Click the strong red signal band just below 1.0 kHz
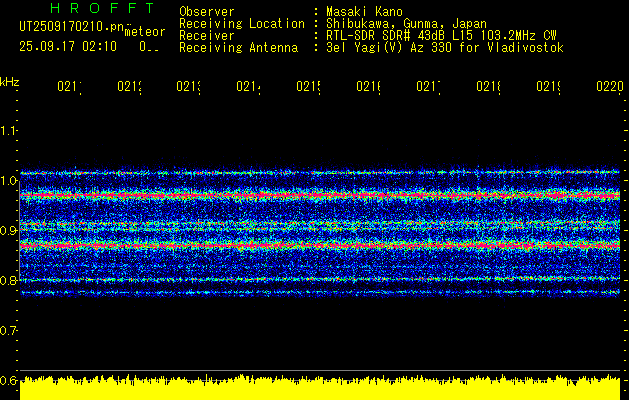Screen dimensions: 629x400 (320, 195)
